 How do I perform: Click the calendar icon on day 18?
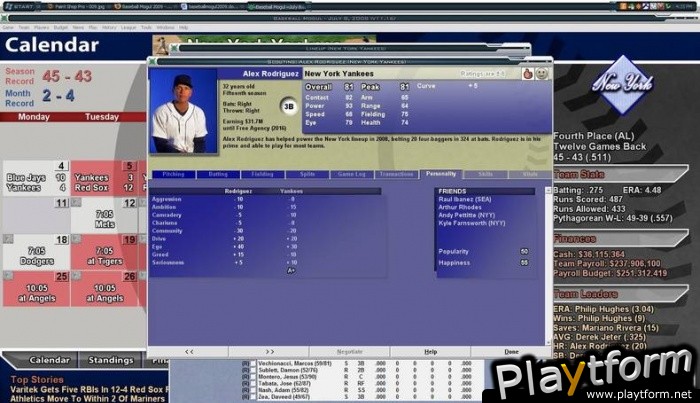[x=8, y=239]
